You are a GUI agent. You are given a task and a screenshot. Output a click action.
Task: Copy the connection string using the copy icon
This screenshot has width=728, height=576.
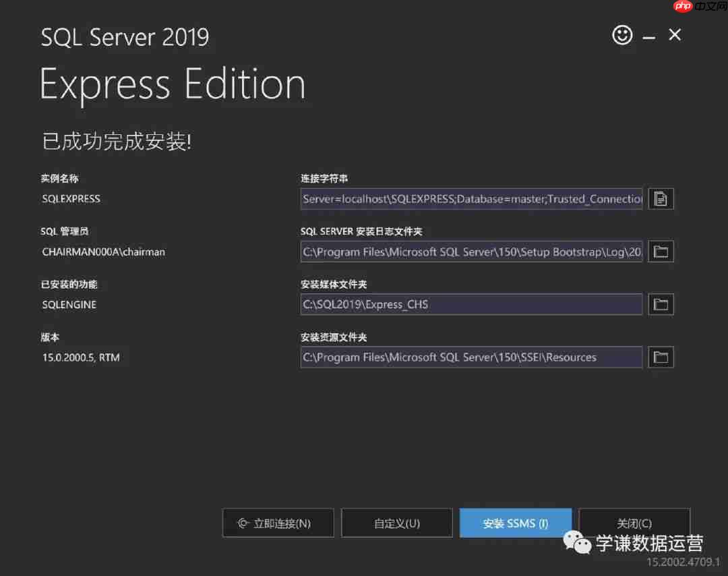click(661, 198)
